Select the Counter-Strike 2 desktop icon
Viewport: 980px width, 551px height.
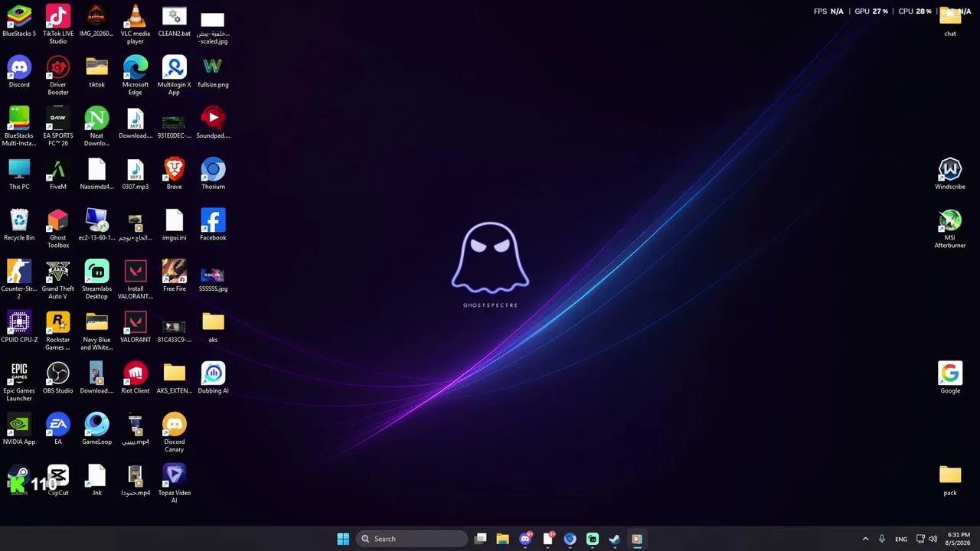pos(19,280)
